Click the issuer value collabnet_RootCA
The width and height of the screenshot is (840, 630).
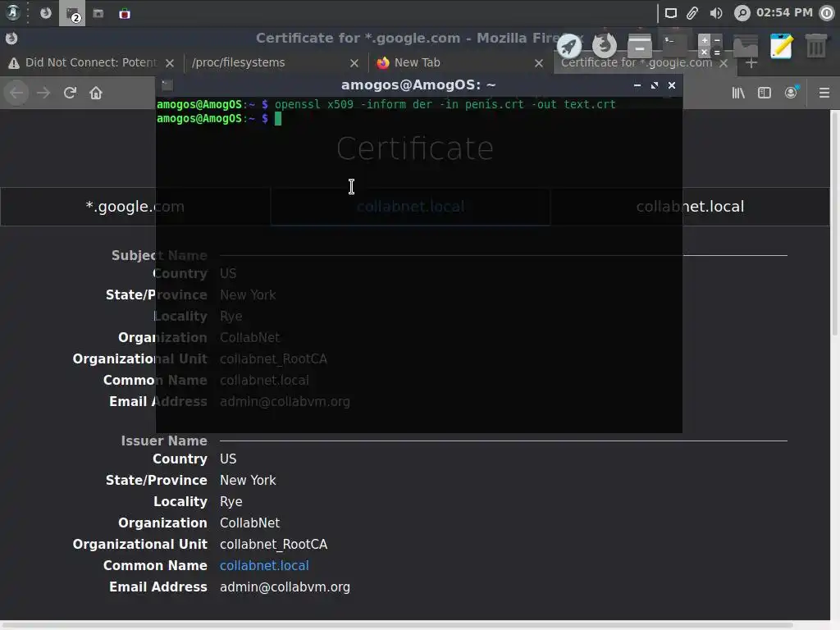click(x=273, y=545)
